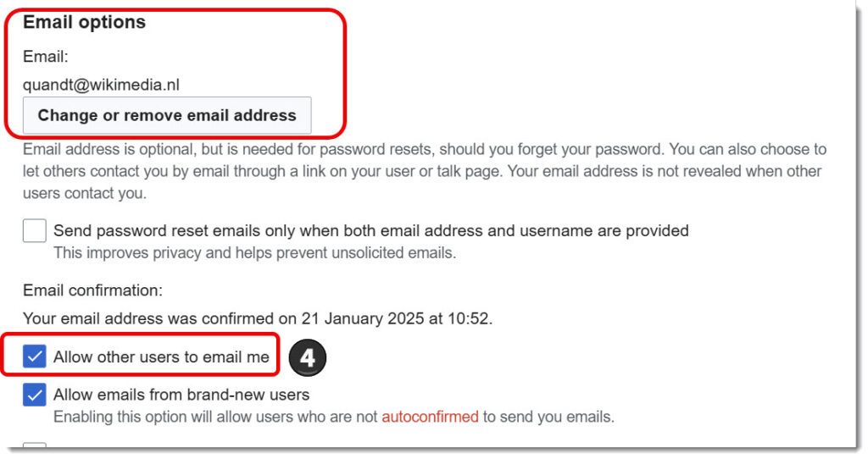Click the Email confirmation label

tap(92, 290)
